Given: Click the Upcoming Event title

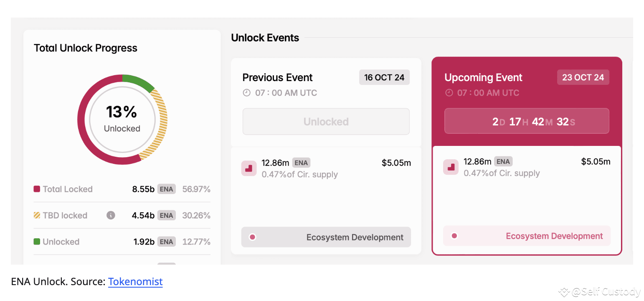Looking at the screenshot, I should (484, 77).
